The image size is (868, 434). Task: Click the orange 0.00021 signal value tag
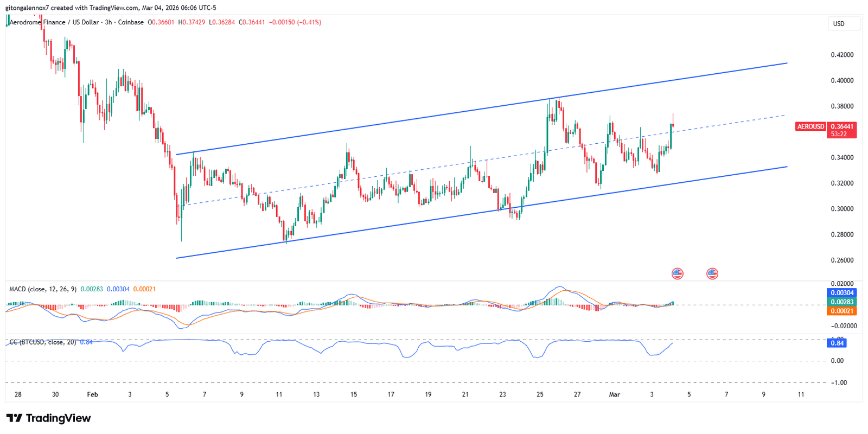(842, 311)
